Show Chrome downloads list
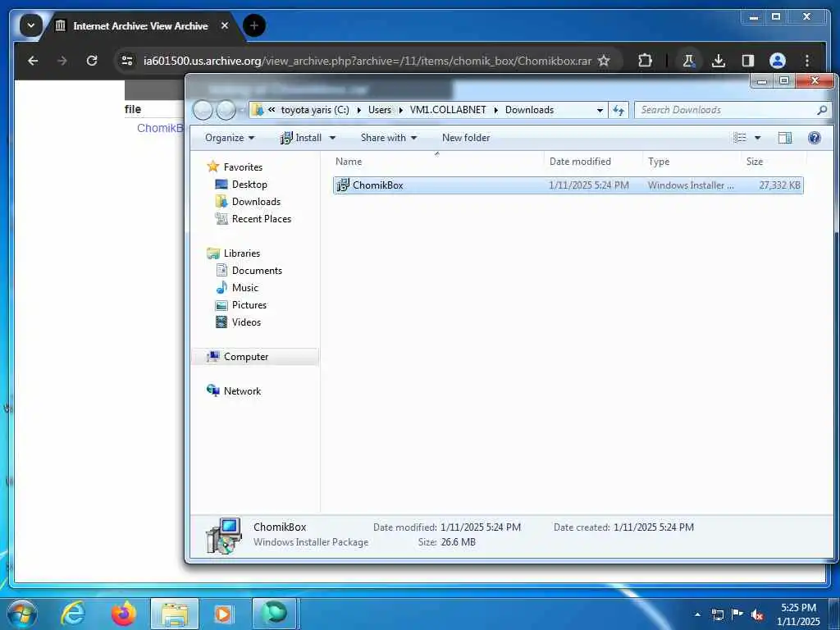Viewport: 840px width, 630px height. [719, 61]
